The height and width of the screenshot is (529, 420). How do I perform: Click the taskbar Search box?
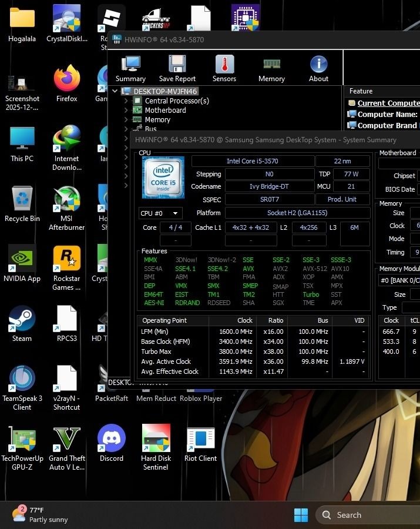[x=368, y=515]
